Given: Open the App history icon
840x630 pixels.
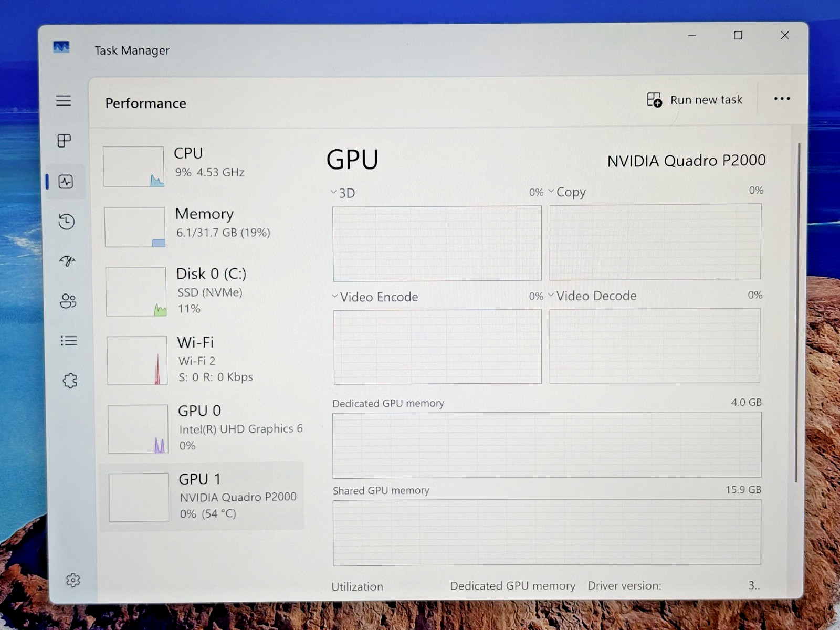Looking at the screenshot, I should pyautogui.click(x=66, y=221).
